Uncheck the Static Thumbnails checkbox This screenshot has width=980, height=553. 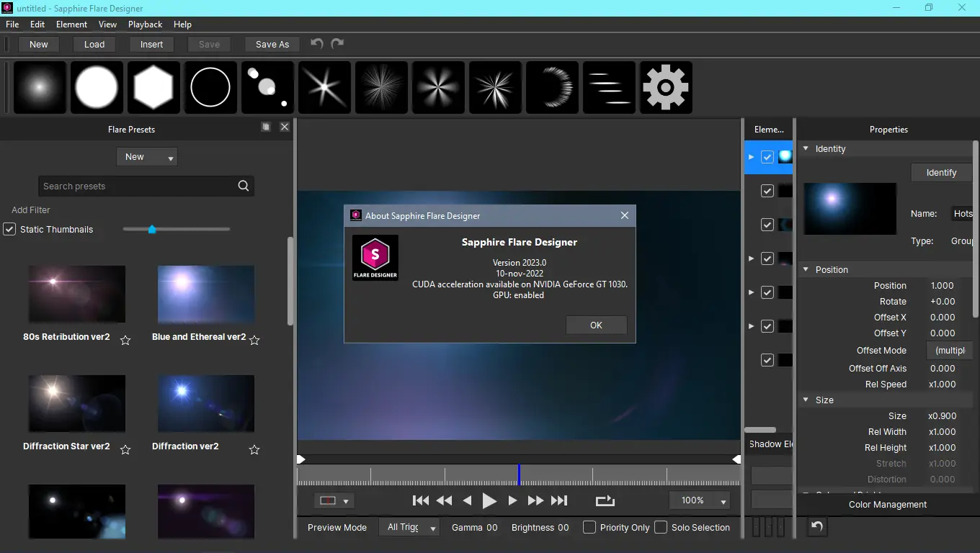10,230
